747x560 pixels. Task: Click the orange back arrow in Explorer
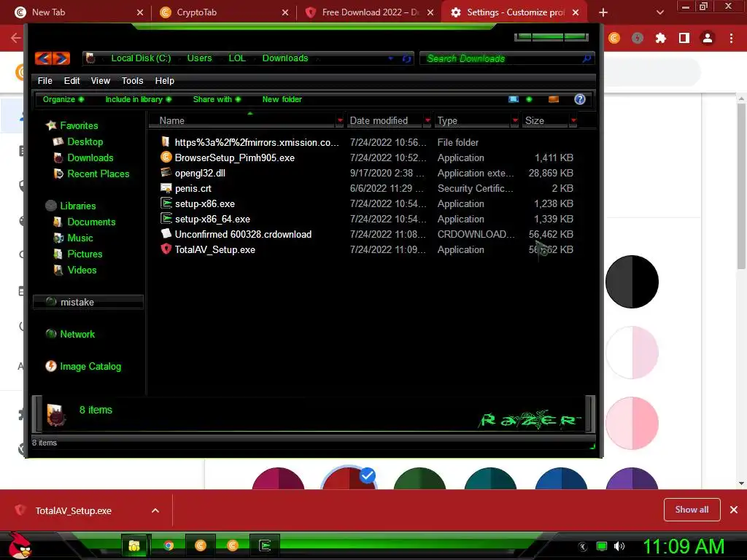pos(43,58)
